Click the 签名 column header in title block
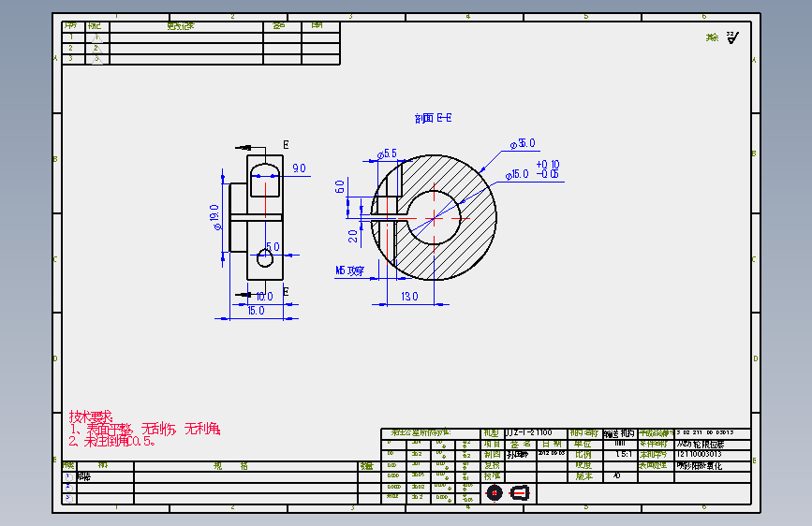The width and height of the screenshot is (812, 526). pyautogui.click(x=521, y=444)
